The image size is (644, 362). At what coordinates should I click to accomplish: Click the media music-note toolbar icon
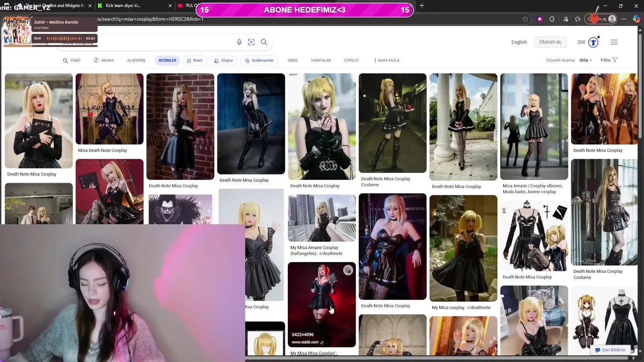(x=565, y=19)
